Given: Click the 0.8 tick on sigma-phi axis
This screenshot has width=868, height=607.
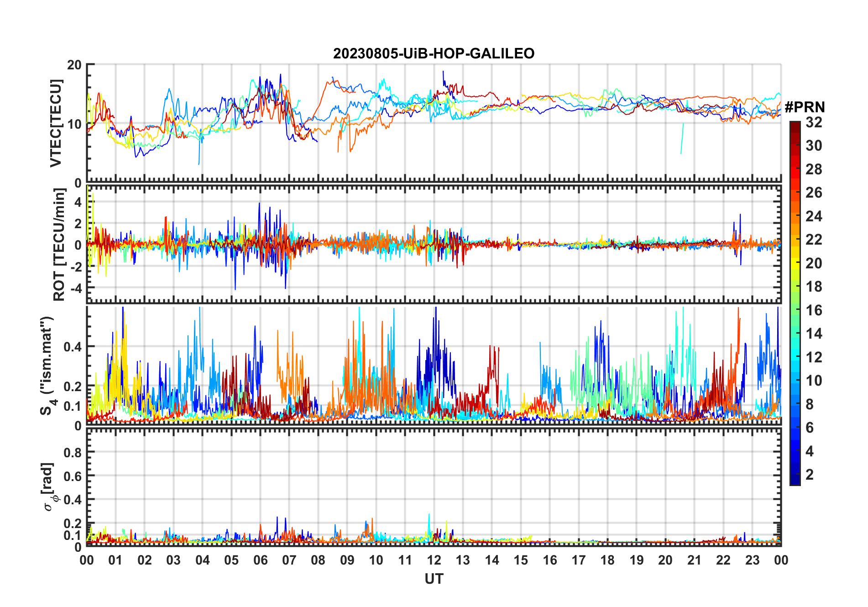Looking at the screenshot, I should tap(73, 453).
